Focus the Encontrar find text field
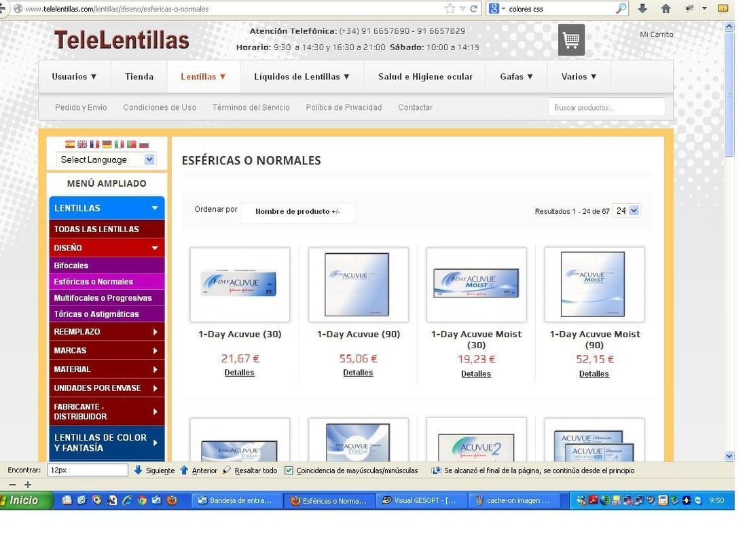This screenshot has height=560, width=747. (x=88, y=470)
